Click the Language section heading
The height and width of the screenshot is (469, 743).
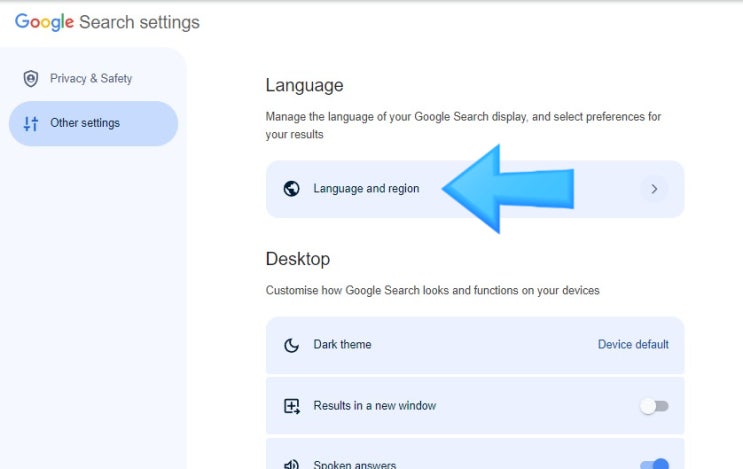click(x=304, y=85)
